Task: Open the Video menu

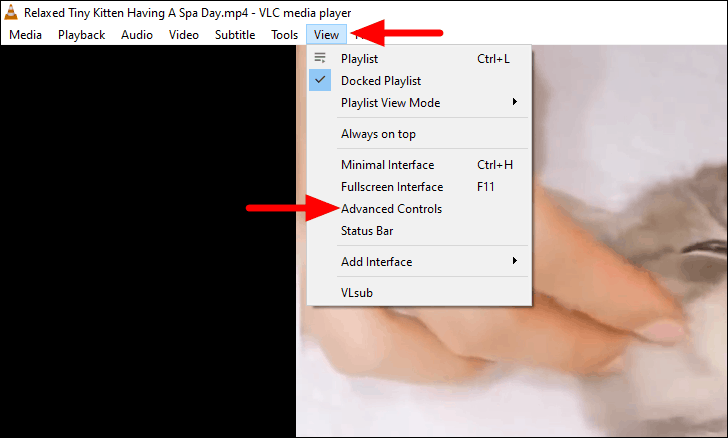Action: 184,35
